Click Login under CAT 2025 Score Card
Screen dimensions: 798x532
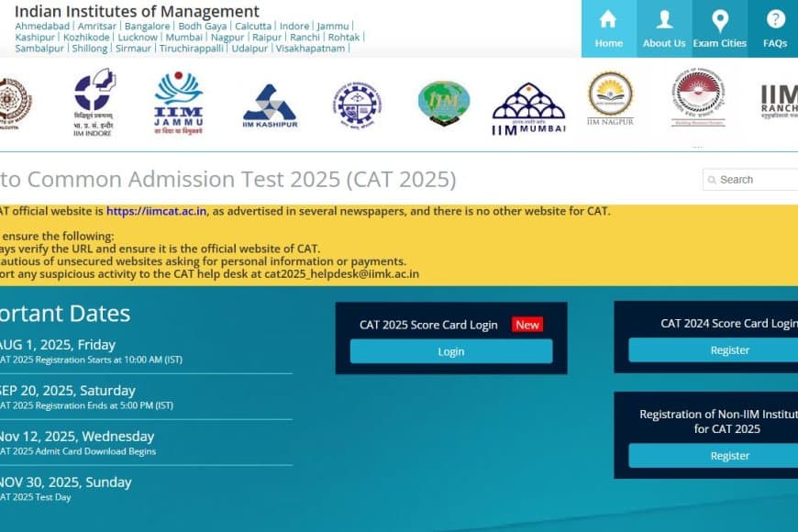[450, 351]
